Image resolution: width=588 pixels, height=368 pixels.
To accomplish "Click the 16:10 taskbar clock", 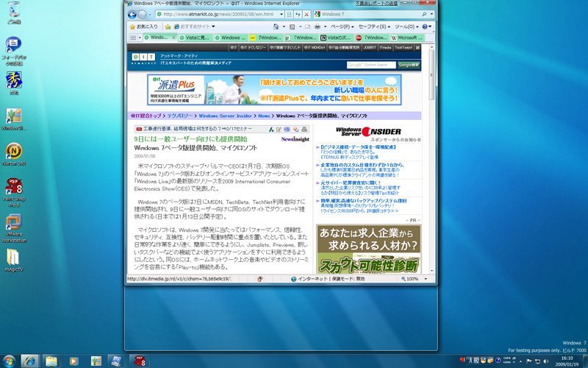I will point(567,358).
